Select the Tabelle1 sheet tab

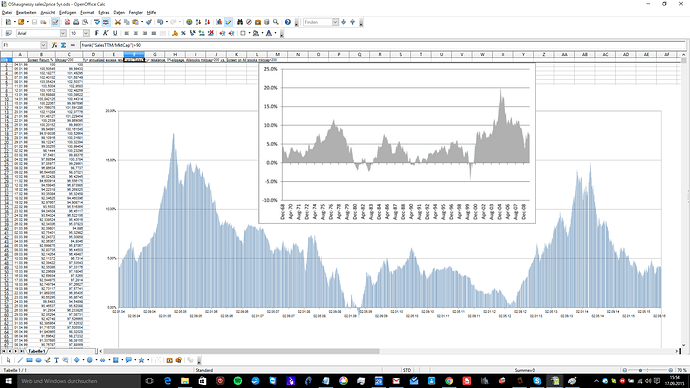tap(37, 351)
